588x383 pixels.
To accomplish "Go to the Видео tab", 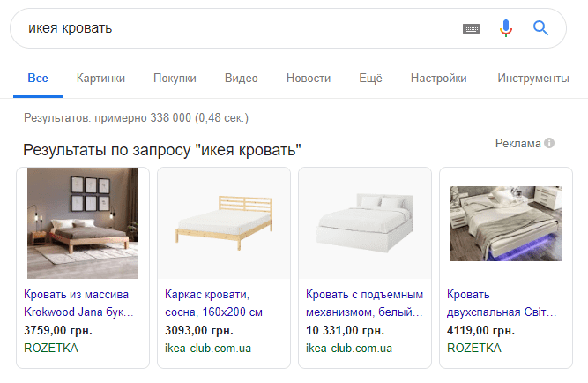I will tap(242, 79).
